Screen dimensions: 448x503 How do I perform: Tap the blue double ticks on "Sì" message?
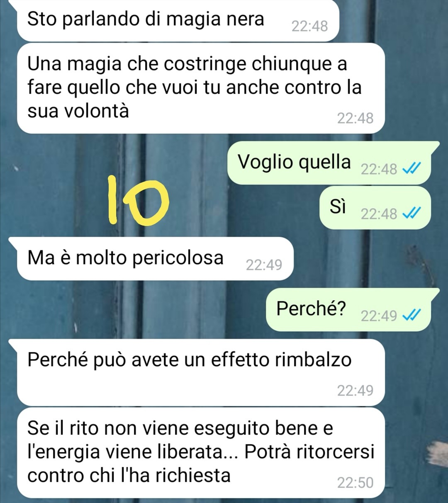[412, 214]
